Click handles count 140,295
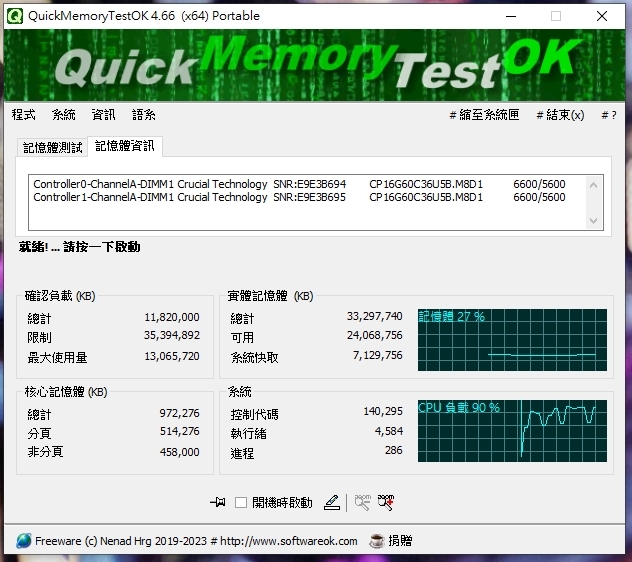 [383, 411]
